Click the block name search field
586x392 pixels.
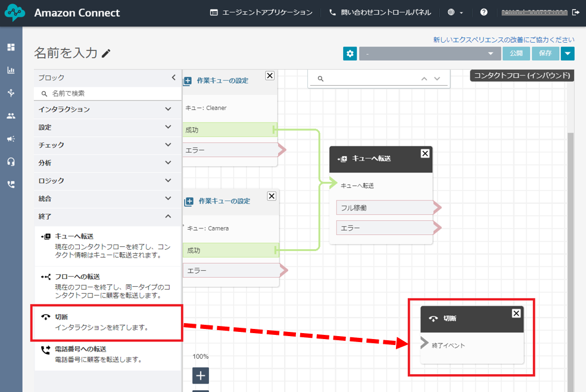pos(108,93)
